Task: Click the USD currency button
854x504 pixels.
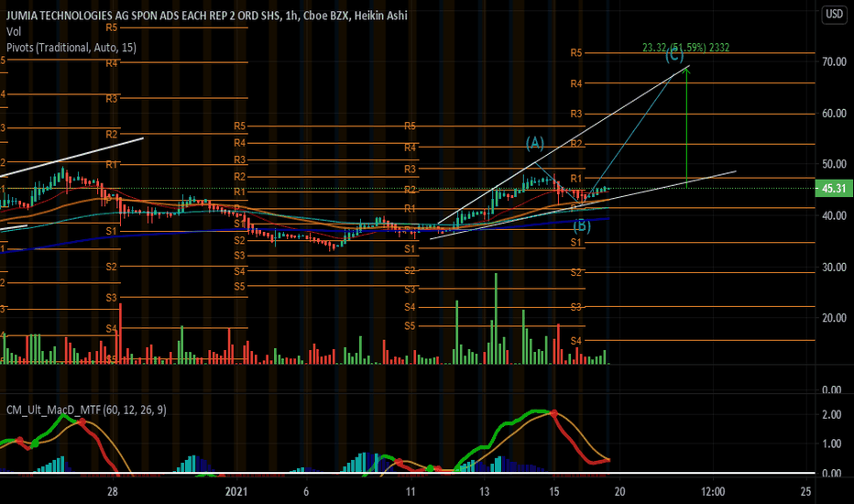Action: point(834,14)
